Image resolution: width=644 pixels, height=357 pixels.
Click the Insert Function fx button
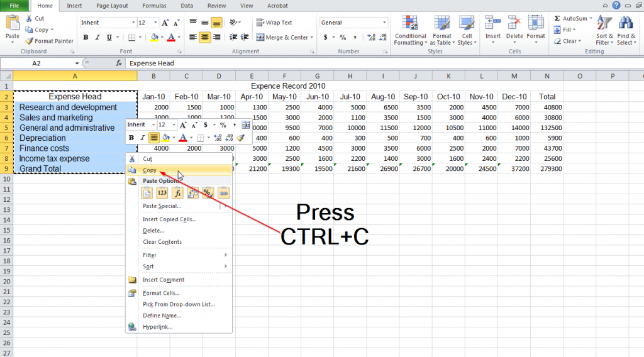(119, 63)
